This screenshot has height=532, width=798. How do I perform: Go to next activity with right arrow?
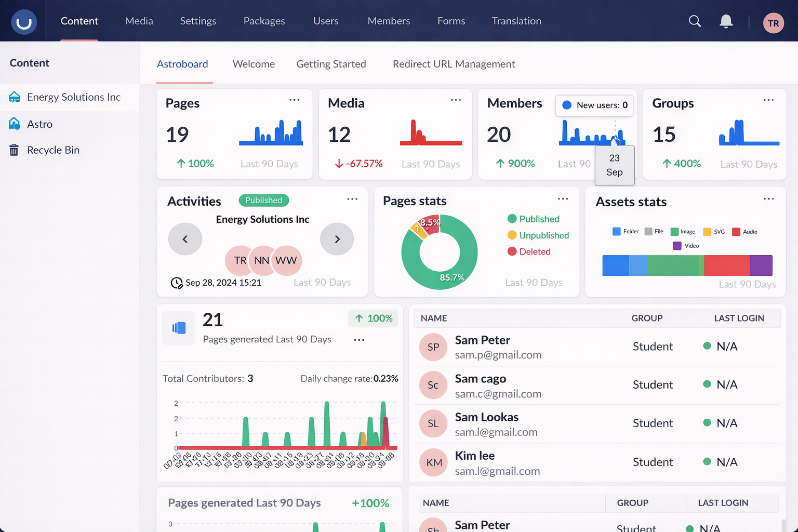tap(337, 239)
